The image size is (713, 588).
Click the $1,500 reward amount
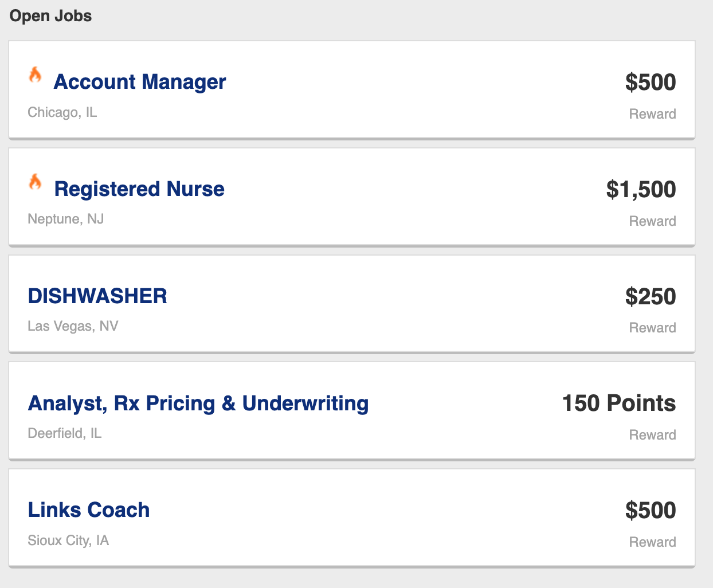click(x=641, y=190)
